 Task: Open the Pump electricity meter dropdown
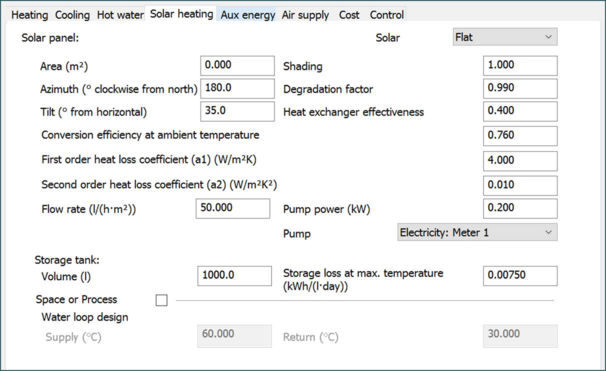[x=477, y=232]
